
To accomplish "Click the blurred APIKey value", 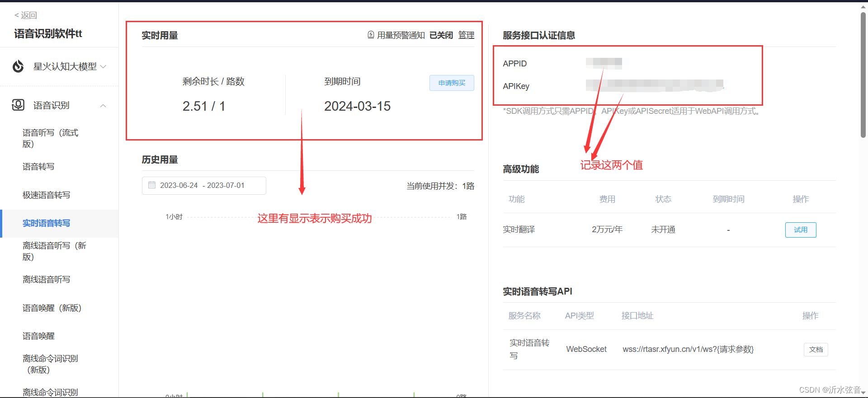I will (x=655, y=85).
